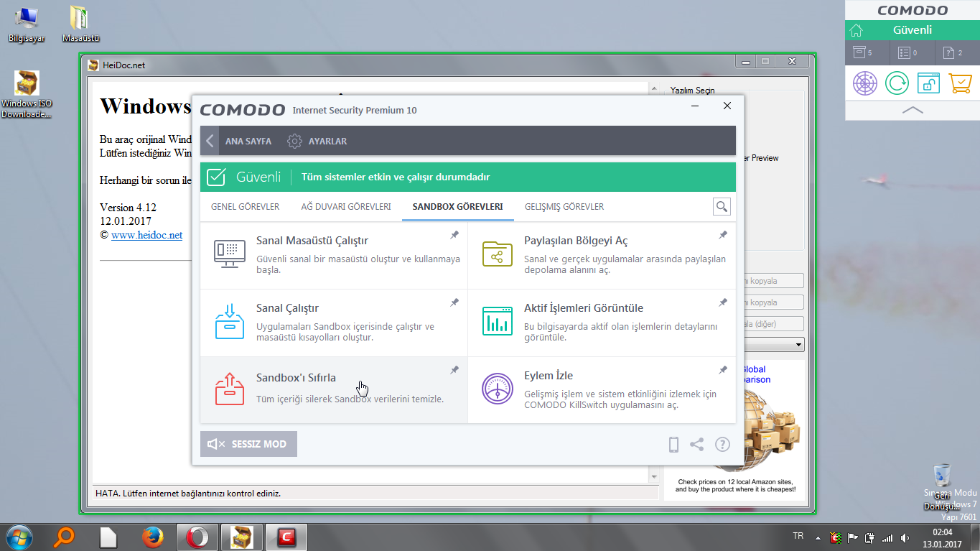Show hidden tray icons arrow
Viewport: 980px width, 551px height.
coord(817,537)
